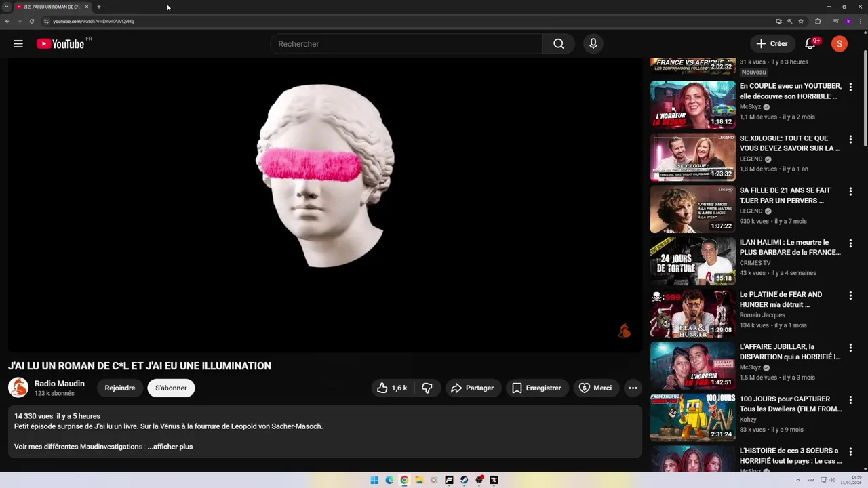Start voice search with microphone icon
Viewport: 868px width, 488px height.
(593, 44)
